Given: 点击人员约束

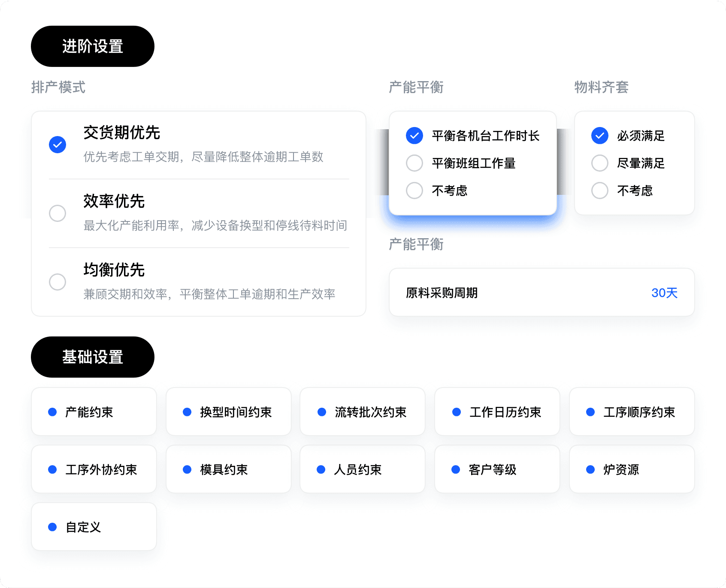Looking at the screenshot, I should pos(363,469).
